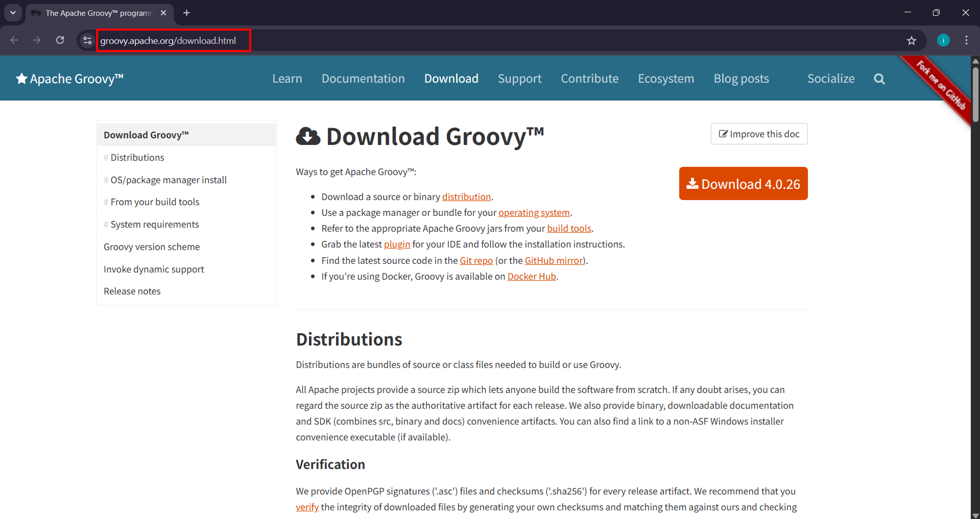Bookmark this page with the star icon
Screen dimensions: 980x519
click(912, 40)
